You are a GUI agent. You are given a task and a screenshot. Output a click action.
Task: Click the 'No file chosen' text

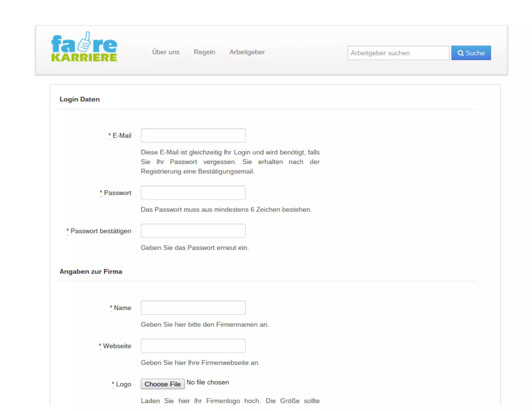208,382
